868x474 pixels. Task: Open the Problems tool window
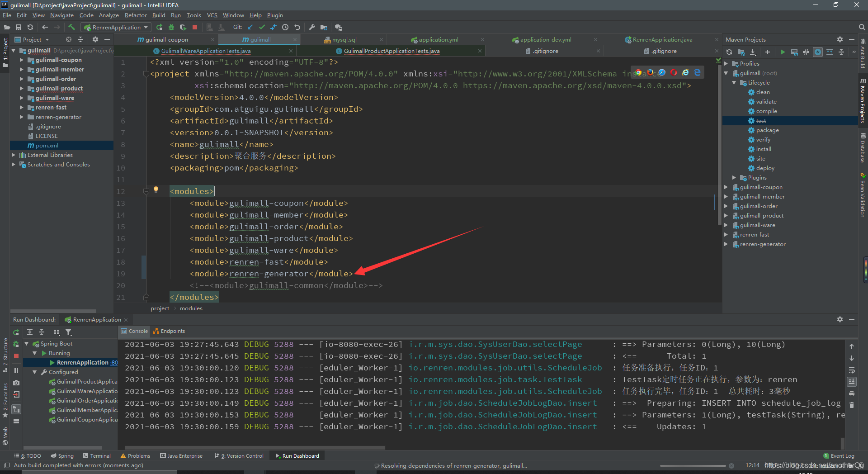tap(135, 456)
